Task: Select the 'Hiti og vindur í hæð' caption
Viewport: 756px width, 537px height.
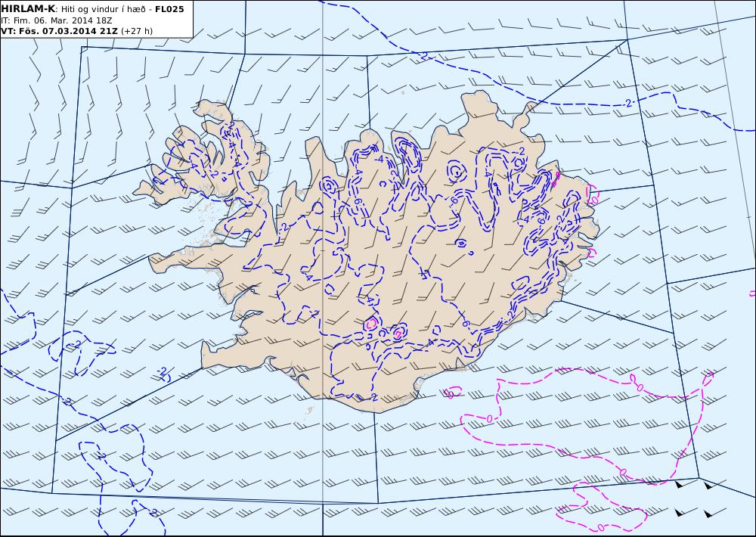Action: coord(103,10)
